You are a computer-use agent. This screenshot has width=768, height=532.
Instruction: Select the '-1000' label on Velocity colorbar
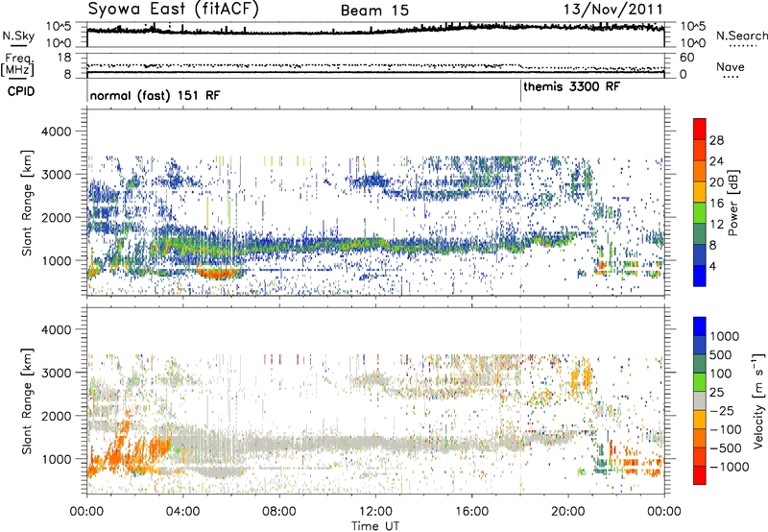[729, 467]
